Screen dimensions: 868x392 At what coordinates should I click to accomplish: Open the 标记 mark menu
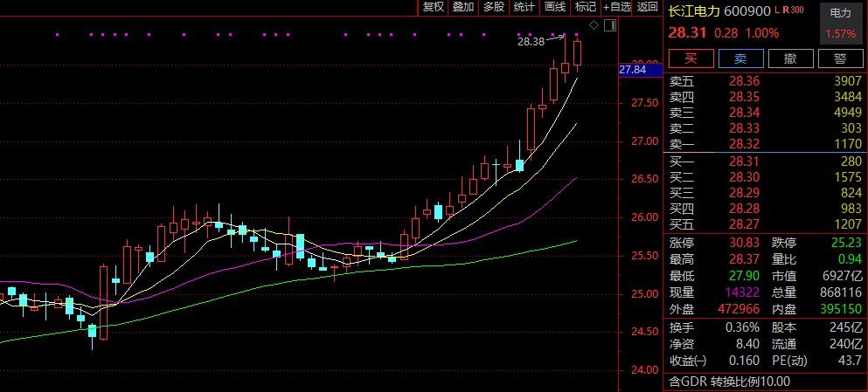pos(585,7)
